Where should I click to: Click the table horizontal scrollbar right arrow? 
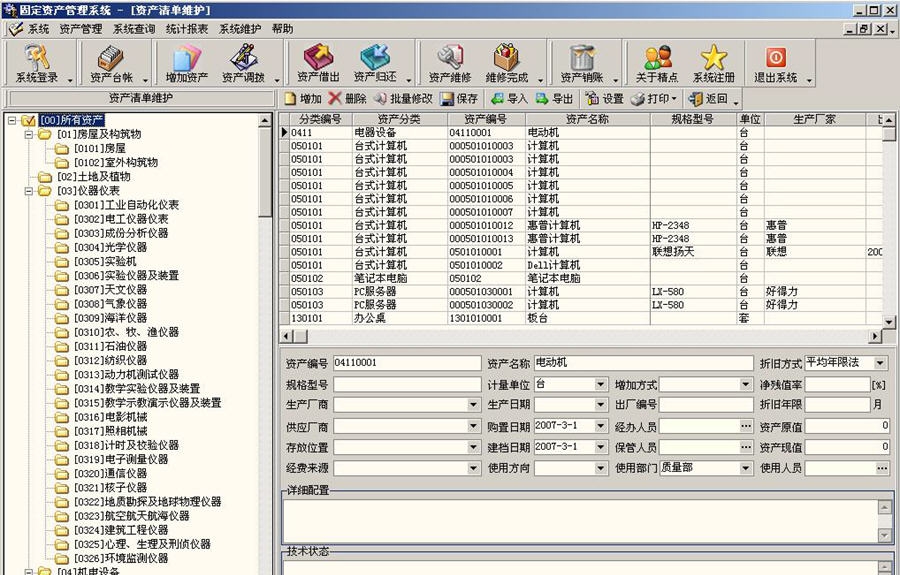[x=875, y=336]
